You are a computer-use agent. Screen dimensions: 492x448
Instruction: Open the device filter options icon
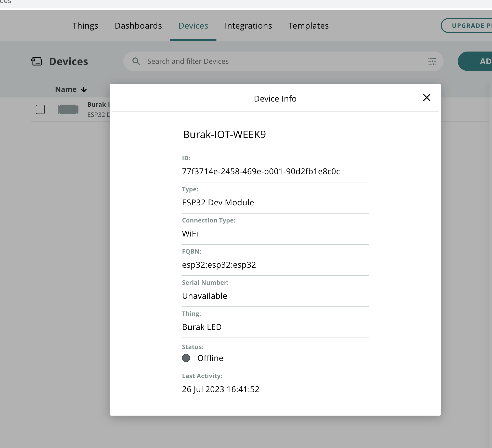coord(432,61)
